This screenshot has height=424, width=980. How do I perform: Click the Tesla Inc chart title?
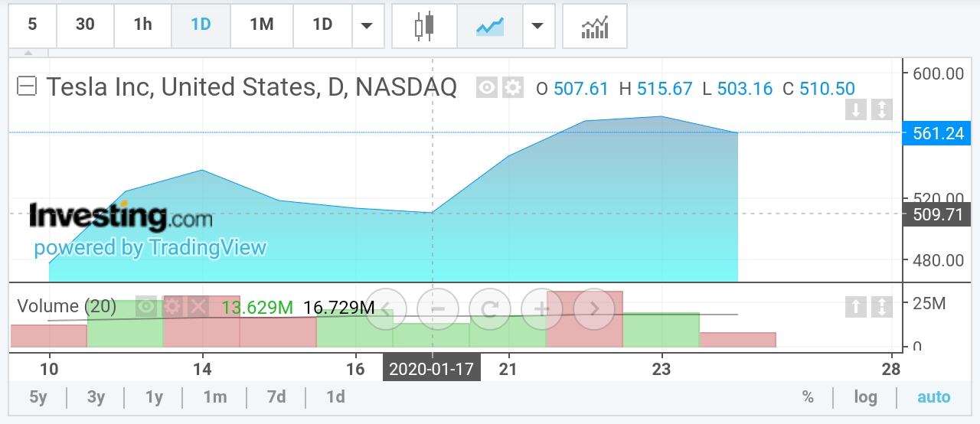click(x=251, y=87)
